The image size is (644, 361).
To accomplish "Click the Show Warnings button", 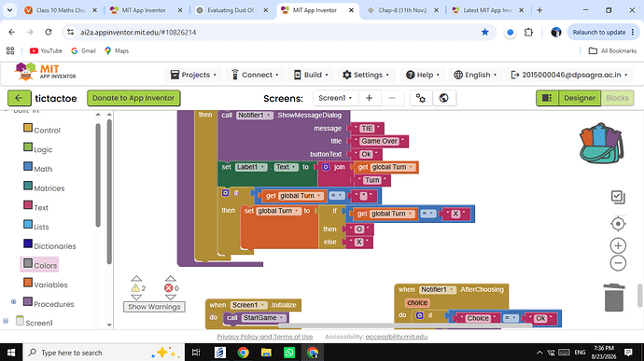I will tap(154, 307).
